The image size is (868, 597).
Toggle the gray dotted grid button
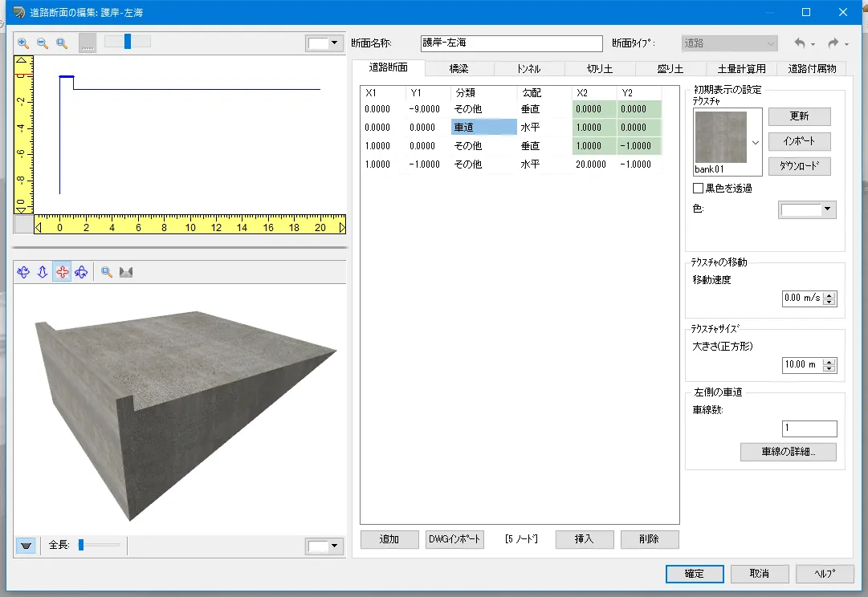(x=88, y=43)
